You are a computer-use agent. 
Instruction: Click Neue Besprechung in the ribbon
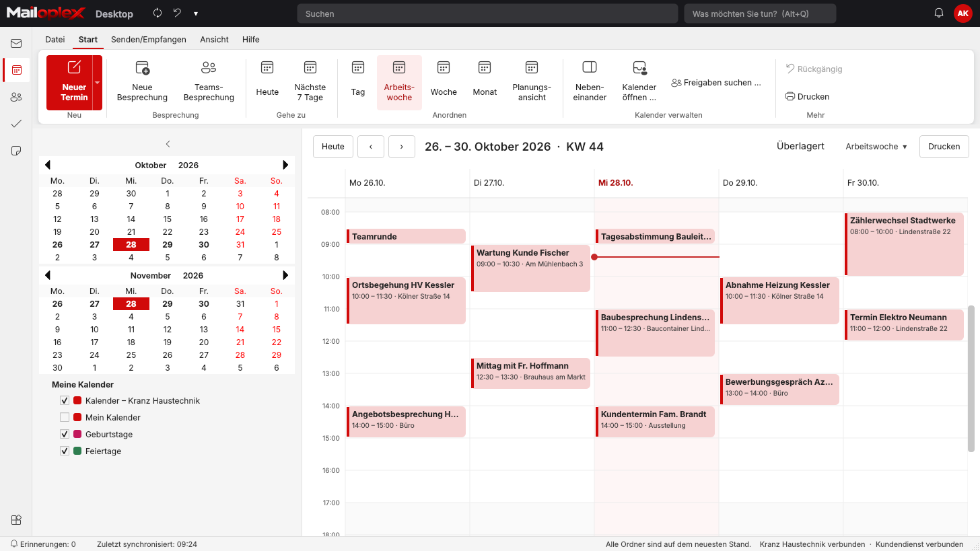tap(142, 82)
